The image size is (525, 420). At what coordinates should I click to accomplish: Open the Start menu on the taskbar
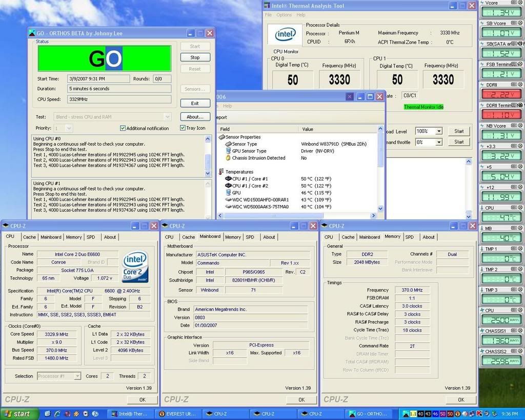(x=18, y=413)
